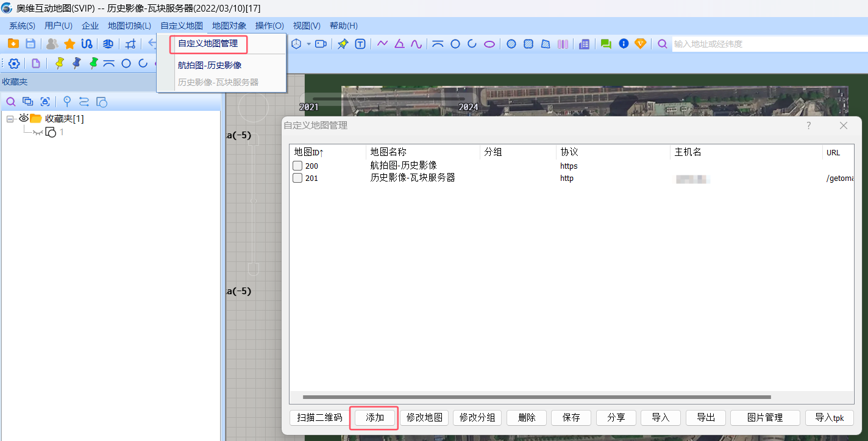868x441 pixels.
Task: Choose 自定义地图管理 from dropdown menu
Action: coord(208,44)
